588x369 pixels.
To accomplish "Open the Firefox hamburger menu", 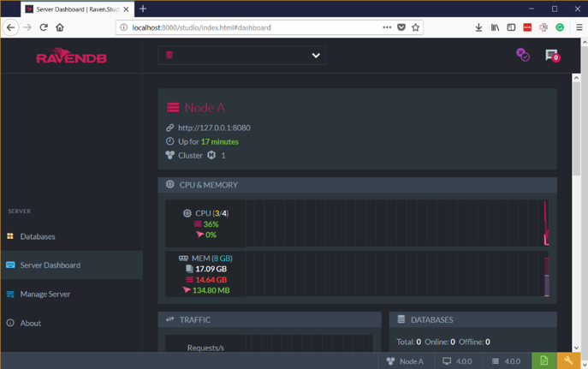I will point(579,27).
